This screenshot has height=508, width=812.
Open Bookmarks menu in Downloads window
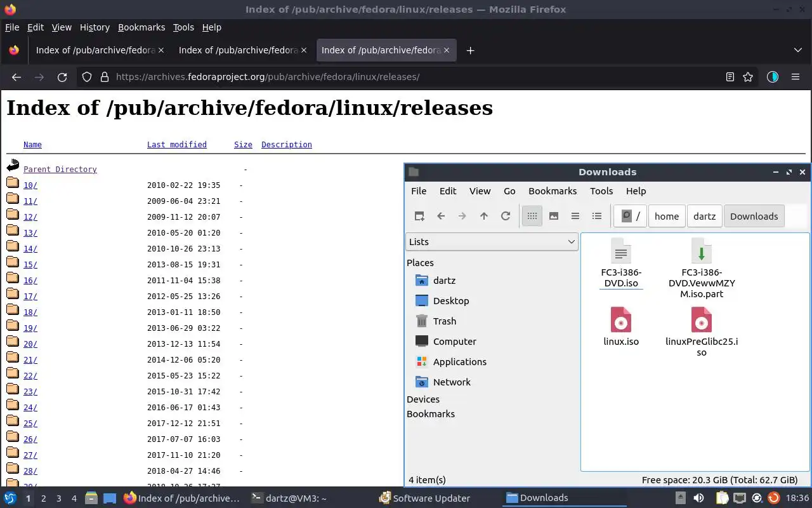click(553, 191)
